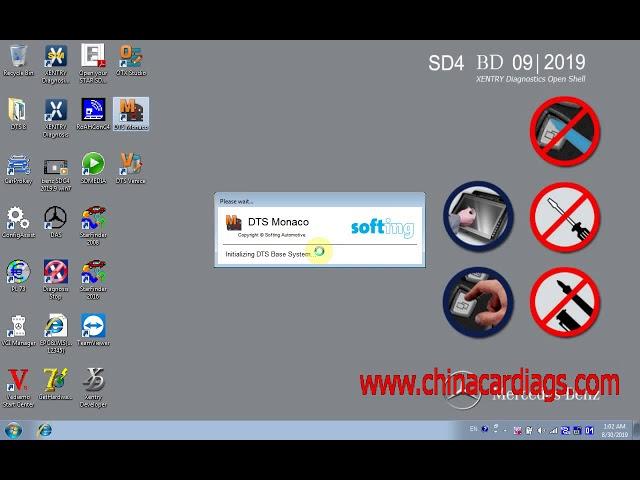Click 'Initializing DTS Base System' status text
The image size is (640, 480).
269,254
